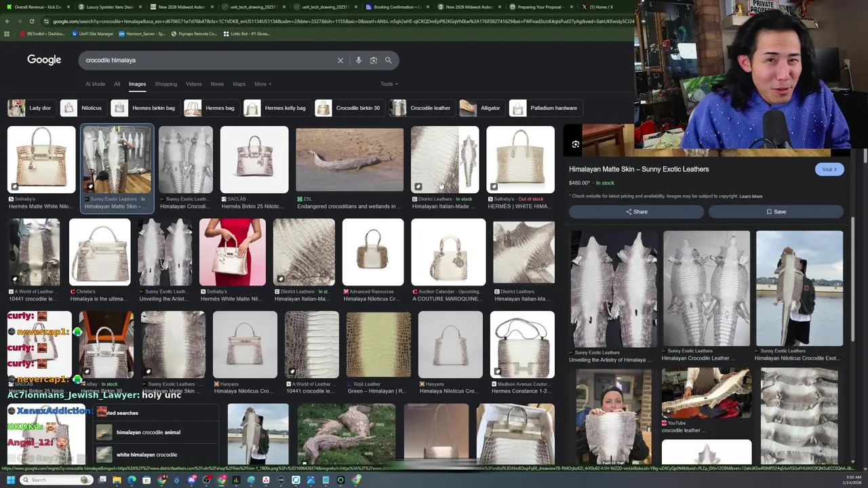Start a voice search with microphone
The width and height of the screenshot is (868, 488).
point(359,60)
